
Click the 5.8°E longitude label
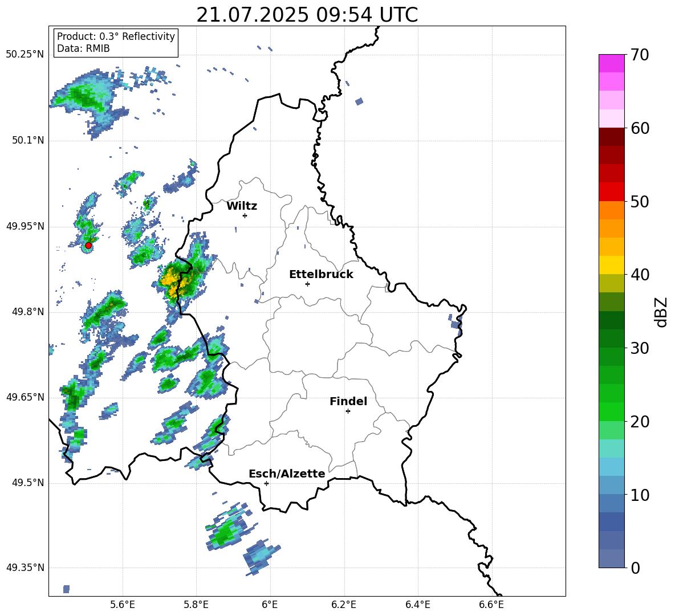coord(196,605)
